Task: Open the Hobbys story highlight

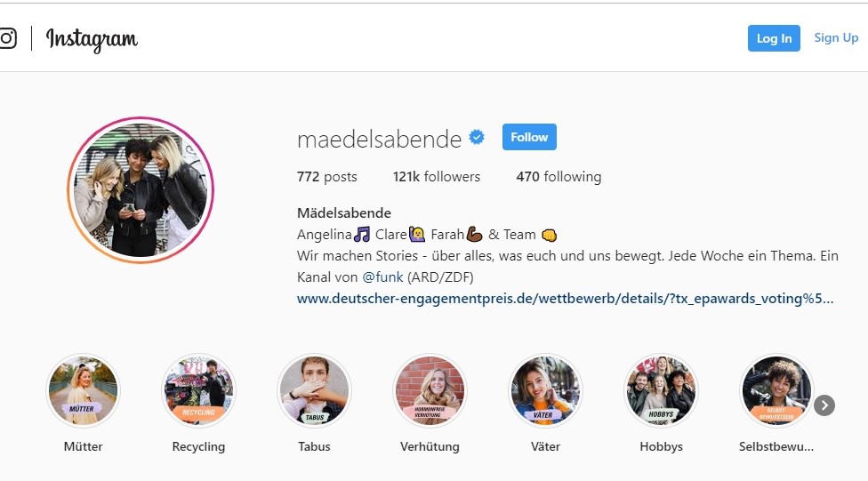Action: (x=661, y=391)
